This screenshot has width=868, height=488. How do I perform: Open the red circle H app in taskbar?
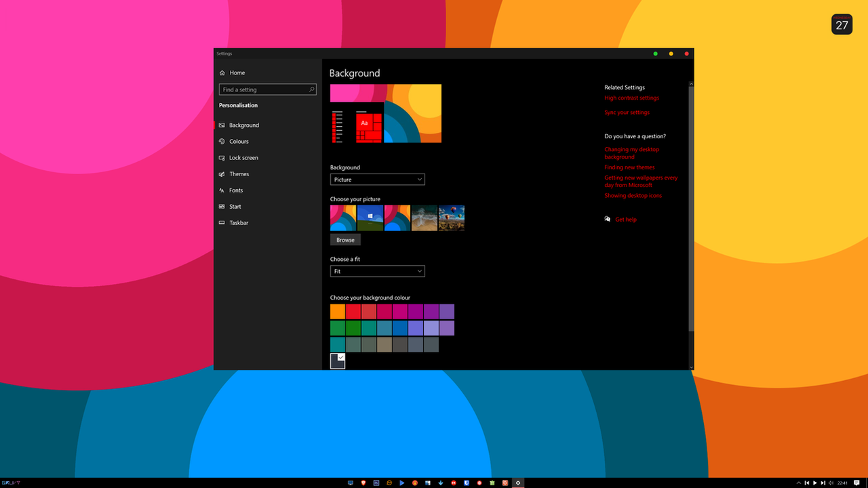(x=454, y=483)
